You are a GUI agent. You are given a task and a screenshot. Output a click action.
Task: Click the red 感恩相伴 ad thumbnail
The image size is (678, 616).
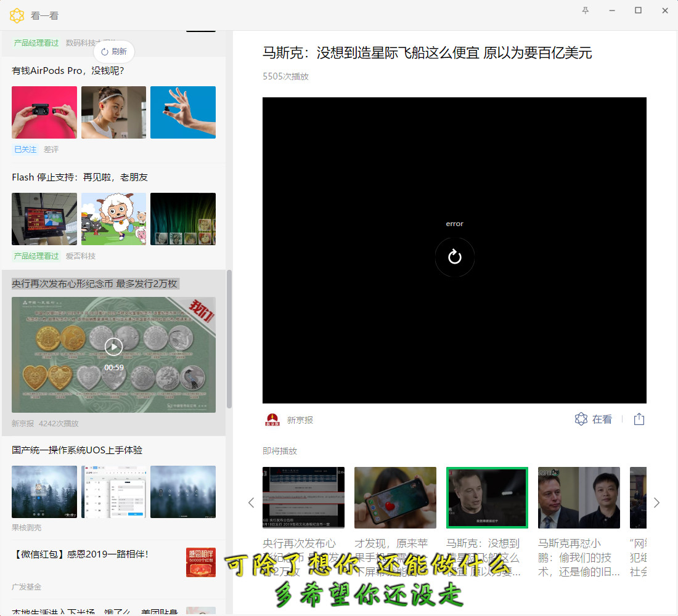click(x=201, y=562)
